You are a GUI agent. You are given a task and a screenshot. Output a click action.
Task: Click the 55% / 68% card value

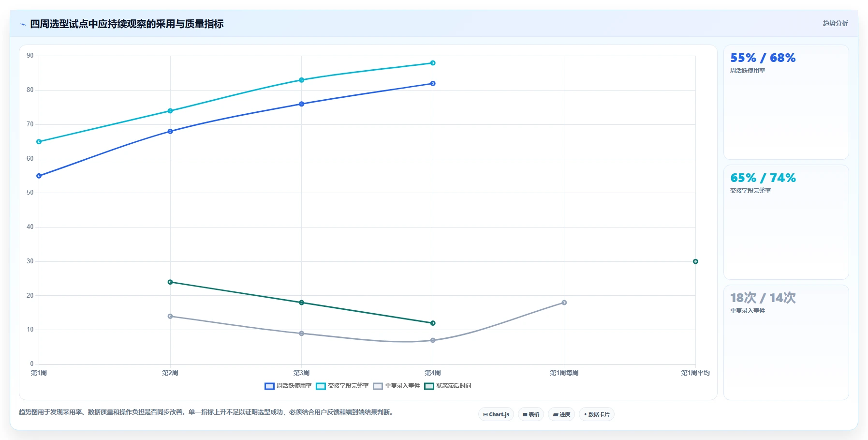[x=763, y=58]
